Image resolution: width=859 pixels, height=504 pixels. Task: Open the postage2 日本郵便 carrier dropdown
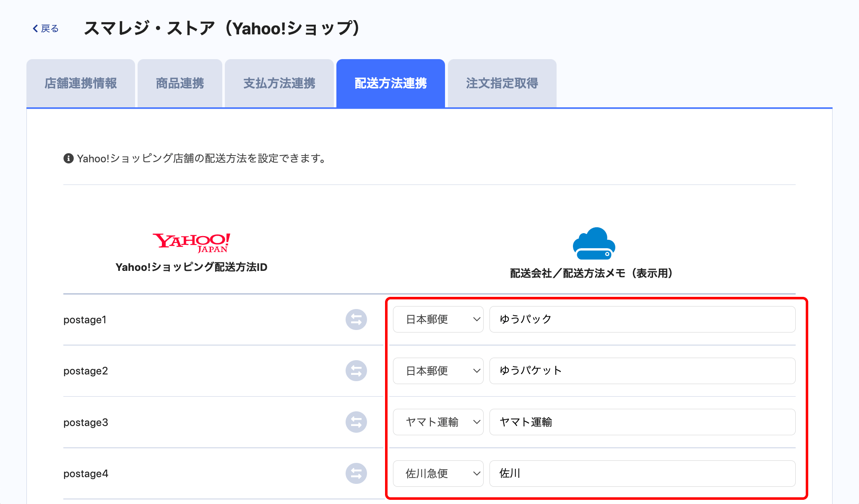coord(438,371)
